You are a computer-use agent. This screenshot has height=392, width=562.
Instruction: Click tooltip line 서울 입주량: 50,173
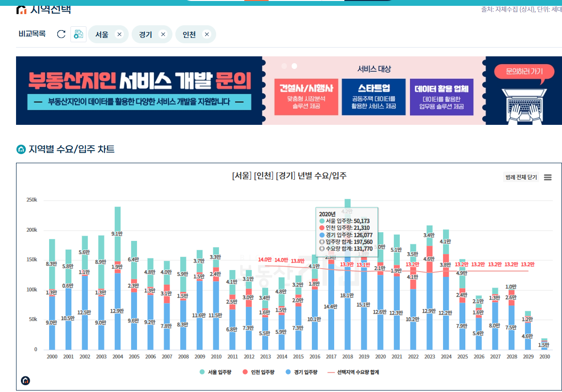(344, 221)
